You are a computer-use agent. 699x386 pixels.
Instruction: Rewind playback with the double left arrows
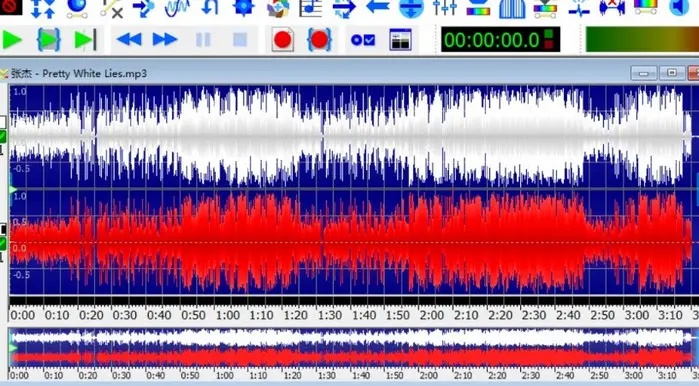click(x=129, y=40)
